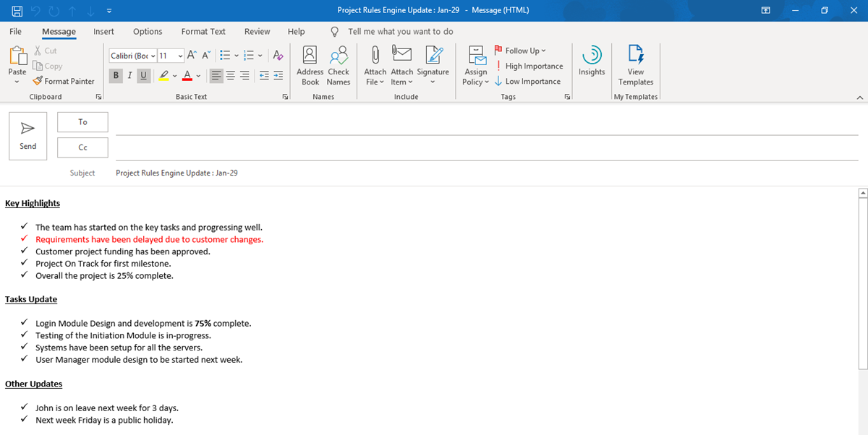Open View Templates pane
The height and width of the screenshot is (435, 868).
tap(635, 65)
